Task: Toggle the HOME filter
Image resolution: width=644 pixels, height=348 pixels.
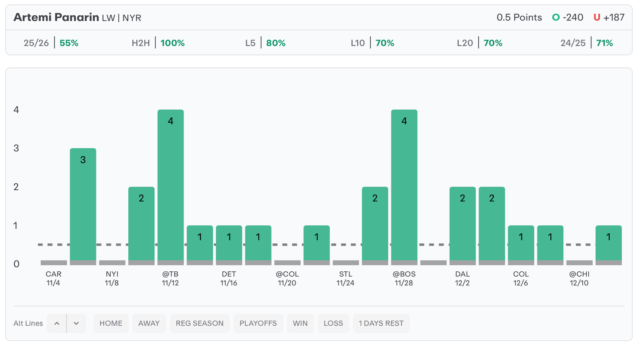Action: coord(111,323)
